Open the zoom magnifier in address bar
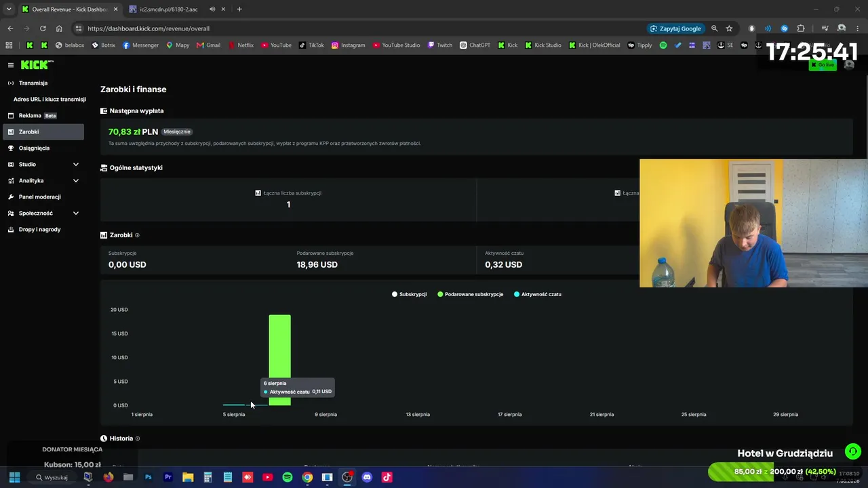This screenshot has height=488, width=868. [714, 28]
